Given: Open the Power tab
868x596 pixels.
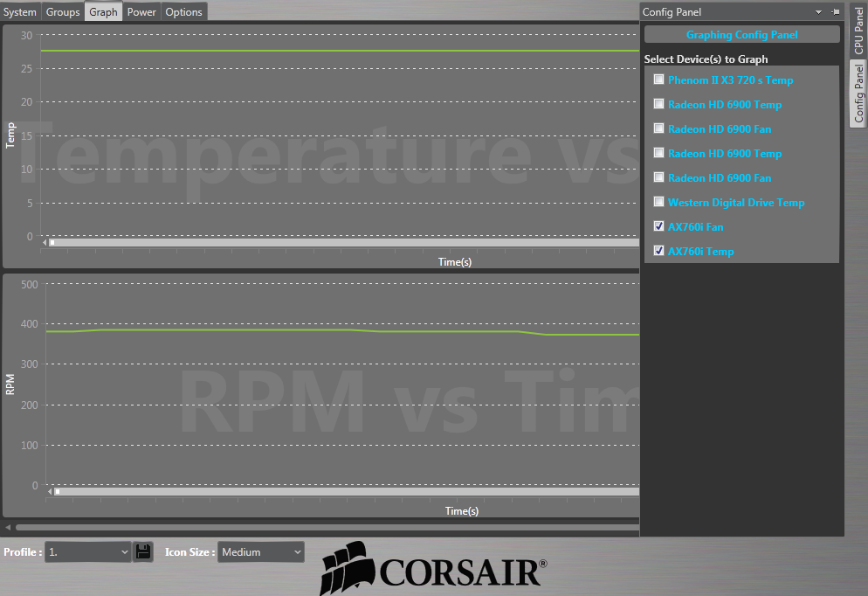Looking at the screenshot, I should [141, 11].
